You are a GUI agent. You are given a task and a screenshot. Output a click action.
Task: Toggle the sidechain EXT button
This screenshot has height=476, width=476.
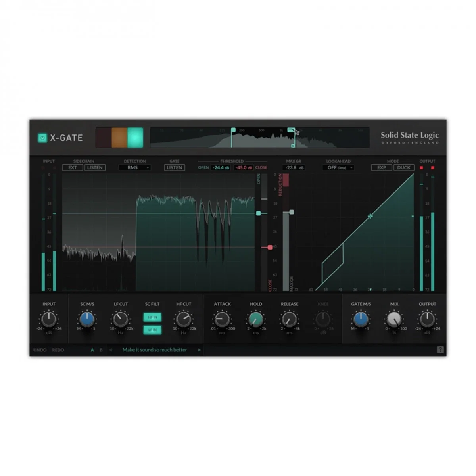pyautogui.click(x=73, y=167)
